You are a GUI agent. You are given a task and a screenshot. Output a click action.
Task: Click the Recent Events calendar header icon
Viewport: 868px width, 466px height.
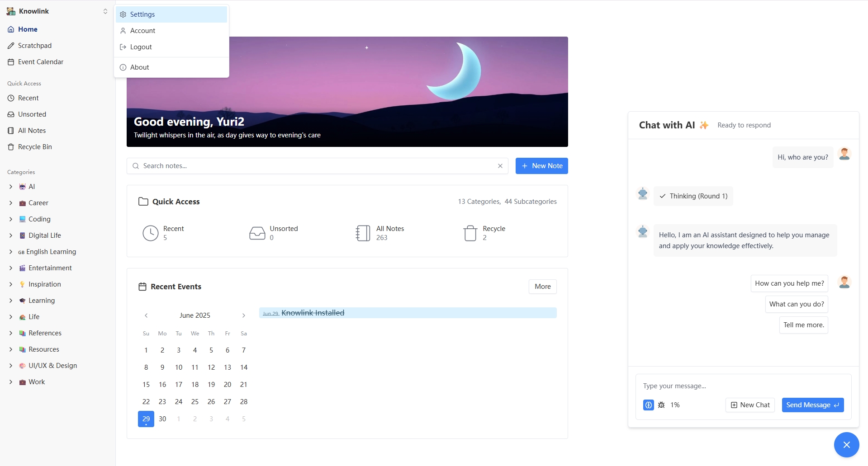tap(142, 287)
